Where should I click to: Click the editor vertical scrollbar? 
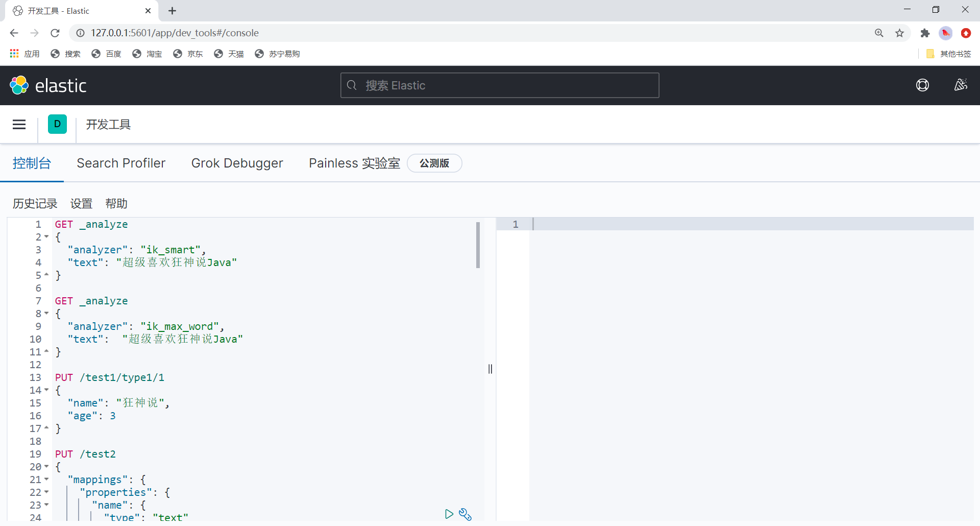[x=478, y=245]
